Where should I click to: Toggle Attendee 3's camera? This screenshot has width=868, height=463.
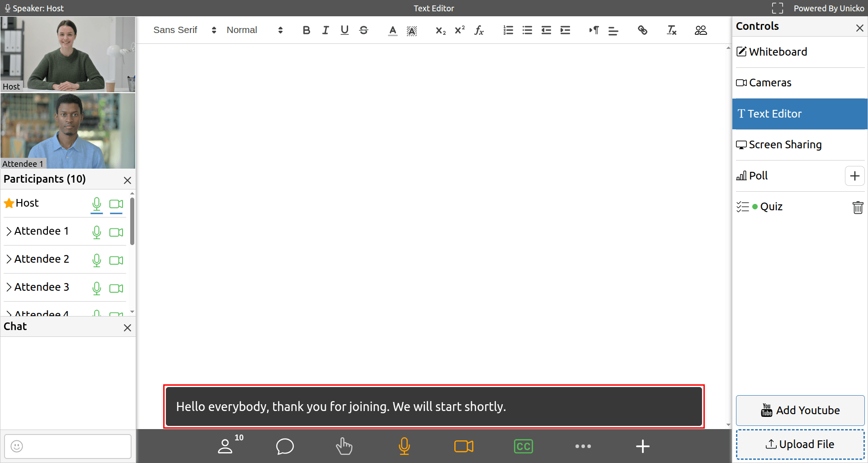click(116, 288)
